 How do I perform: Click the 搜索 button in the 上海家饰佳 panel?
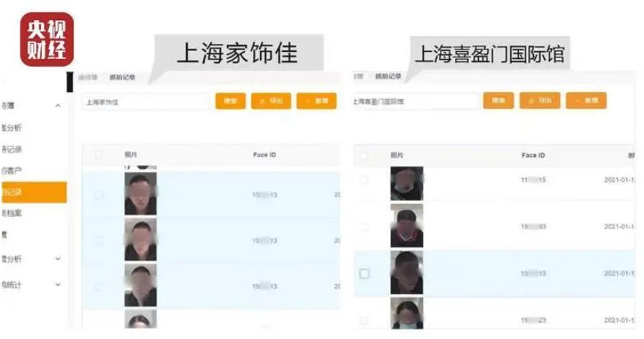(x=231, y=101)
